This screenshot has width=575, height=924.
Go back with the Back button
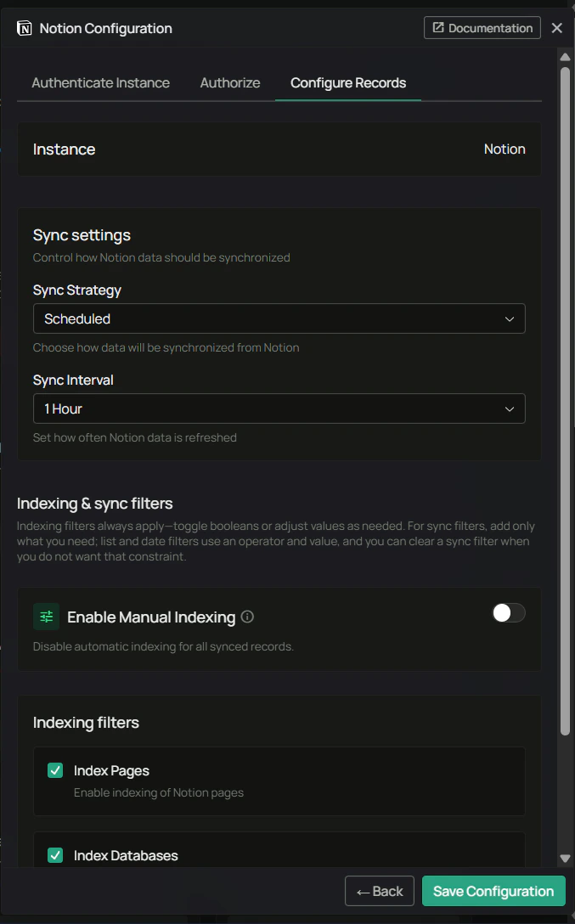[x=380, y=891]
